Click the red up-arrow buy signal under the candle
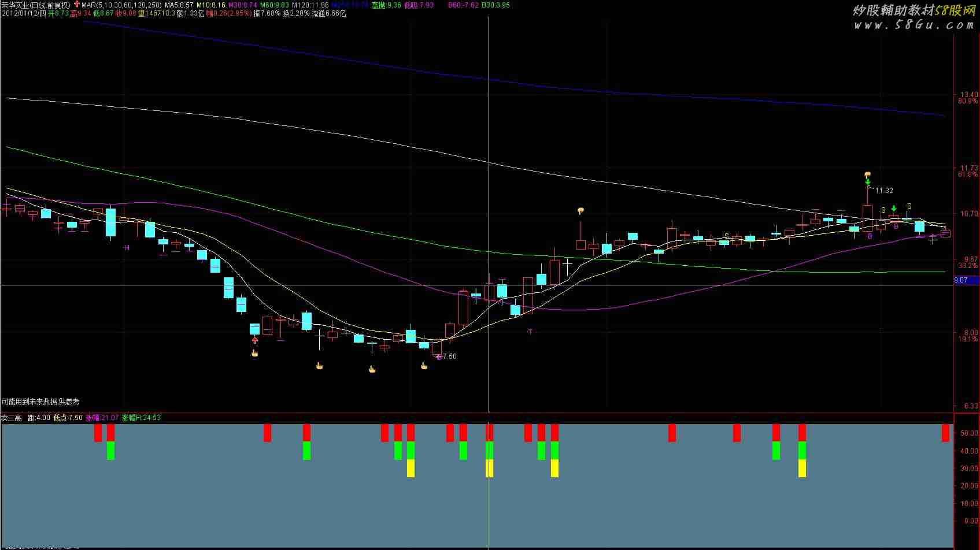The height and width of the screenshot is (550, 980). [254, 340]
